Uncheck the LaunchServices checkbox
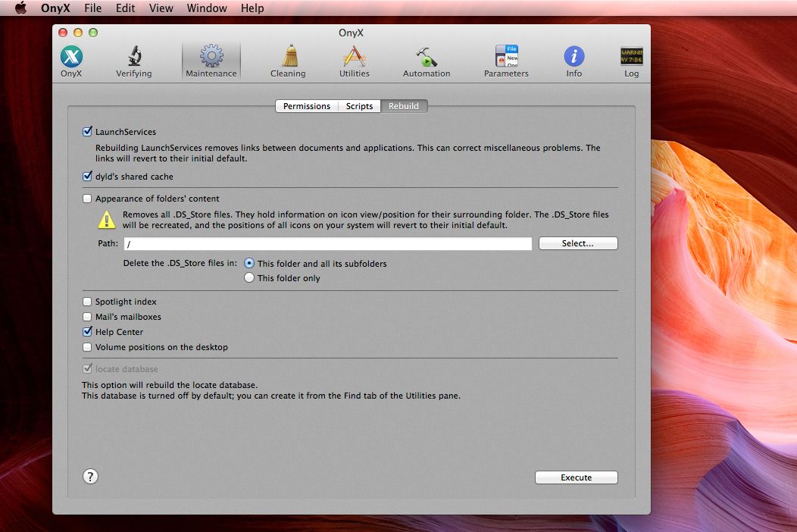This screenshot has width=797, height=532. pos(87,132)
